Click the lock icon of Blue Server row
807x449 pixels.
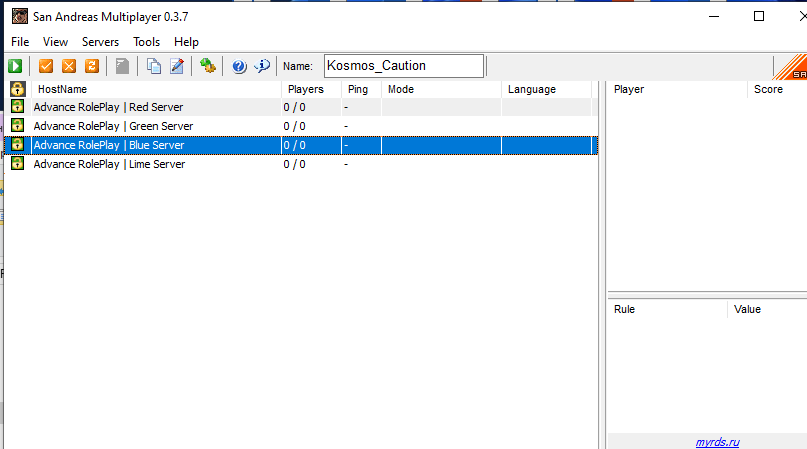pos(17,145)
